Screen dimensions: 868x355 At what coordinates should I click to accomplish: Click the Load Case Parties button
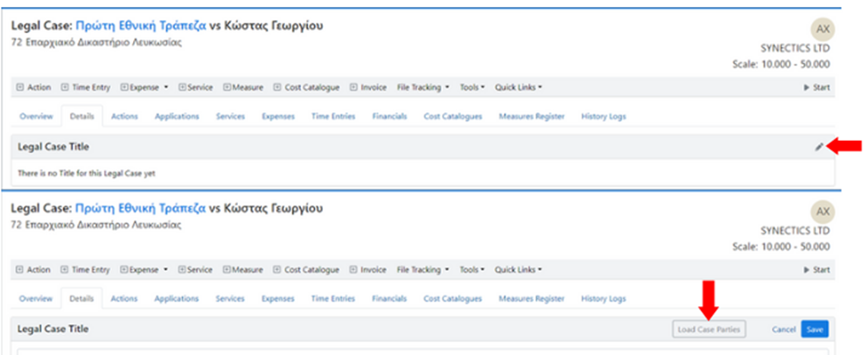point(709,330)
